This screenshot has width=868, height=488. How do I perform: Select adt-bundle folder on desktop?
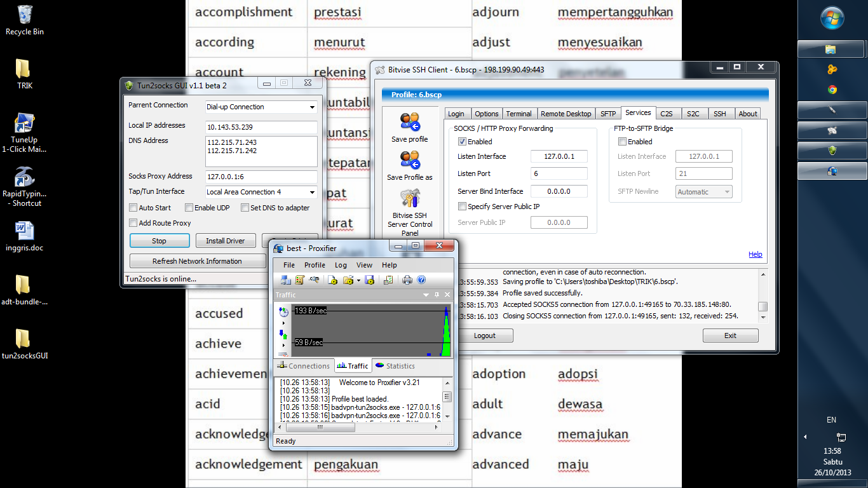[x=24, y=290]
